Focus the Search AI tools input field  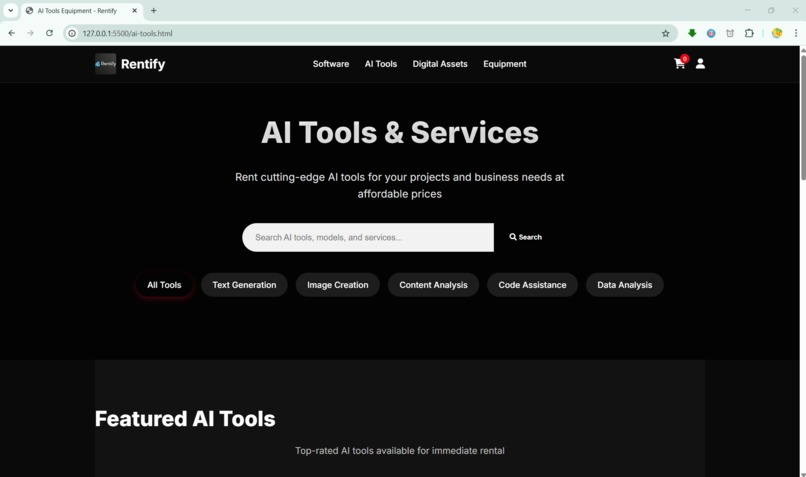point(368,237)
